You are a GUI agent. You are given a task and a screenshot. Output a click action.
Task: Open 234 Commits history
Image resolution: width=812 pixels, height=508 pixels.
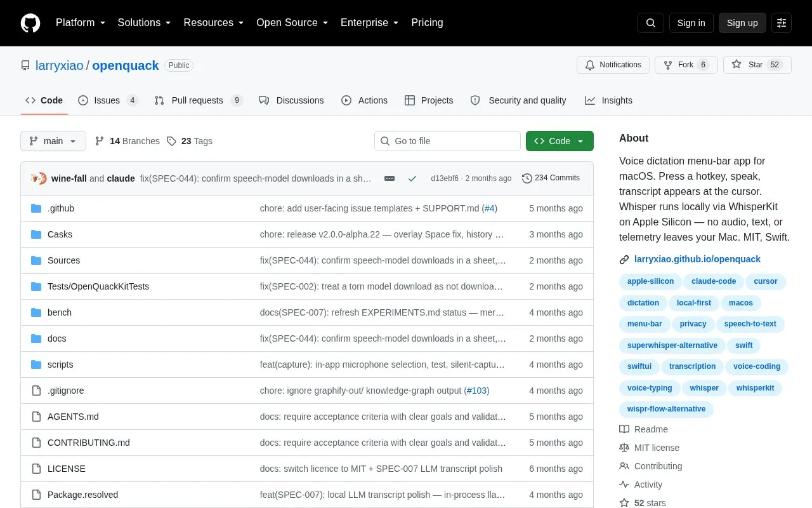pyautogui.click(x=551, y=178)
